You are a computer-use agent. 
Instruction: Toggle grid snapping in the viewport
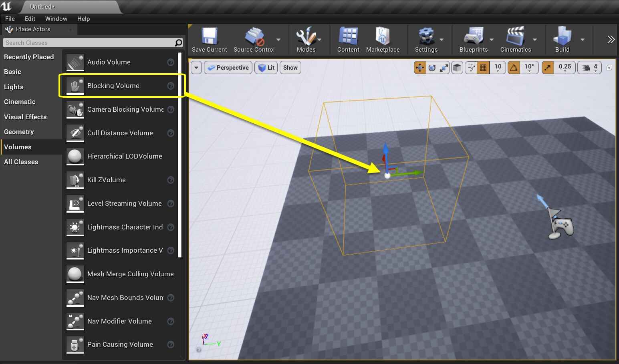[483, 68]
